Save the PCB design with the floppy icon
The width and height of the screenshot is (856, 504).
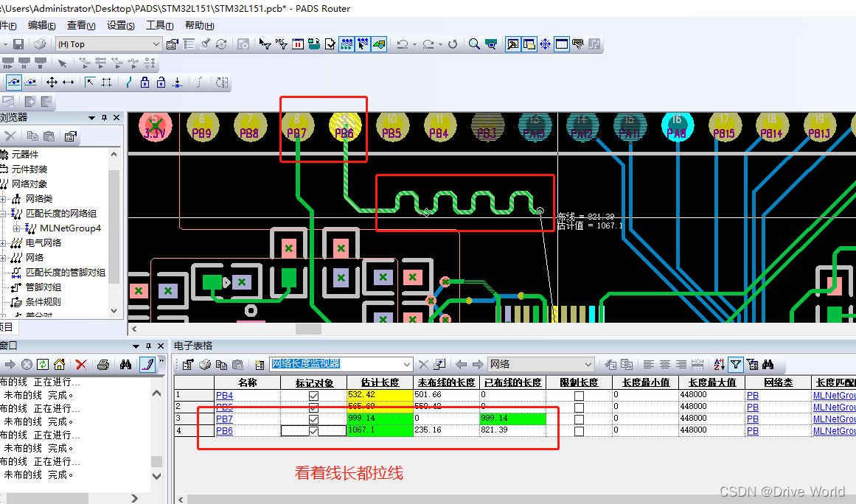pyautogui.click(x=18, y=44)
